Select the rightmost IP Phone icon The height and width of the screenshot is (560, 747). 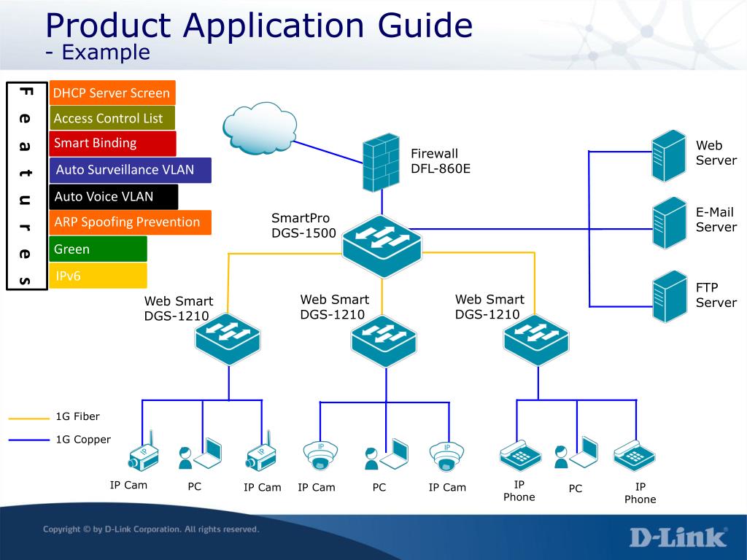click(634, 456)
